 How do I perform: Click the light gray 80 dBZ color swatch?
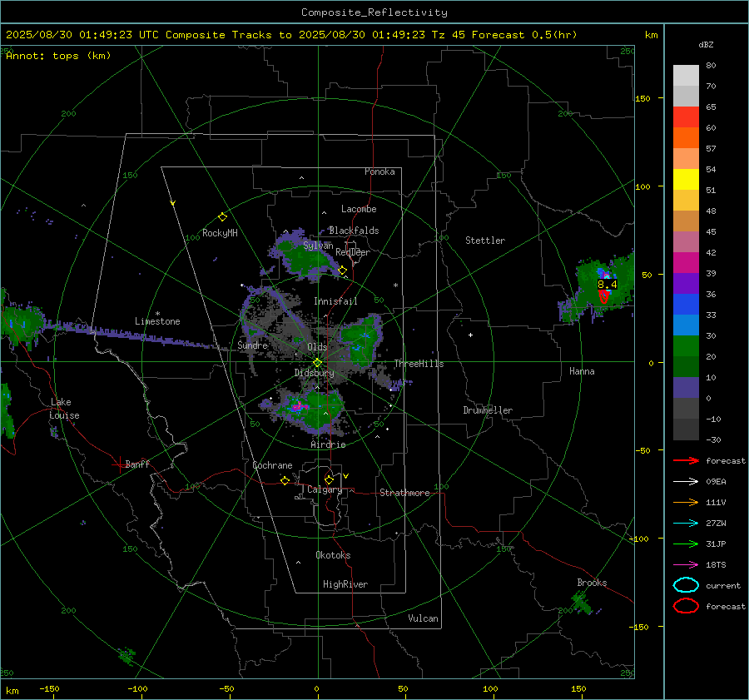tap(686, 75)
